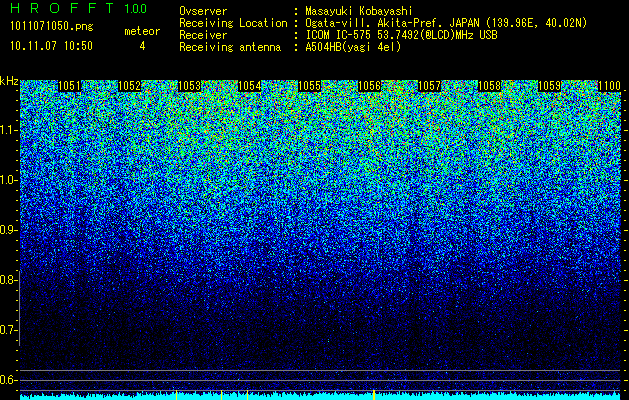
Task: Click the date stamp 10.11.07 10:50
Action: (x=51, y=46)
